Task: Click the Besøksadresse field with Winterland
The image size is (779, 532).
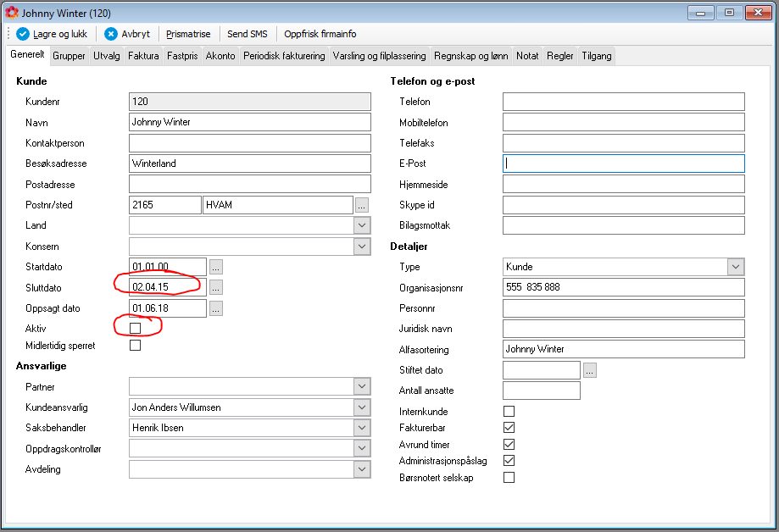Action: (x=250, y=163)
